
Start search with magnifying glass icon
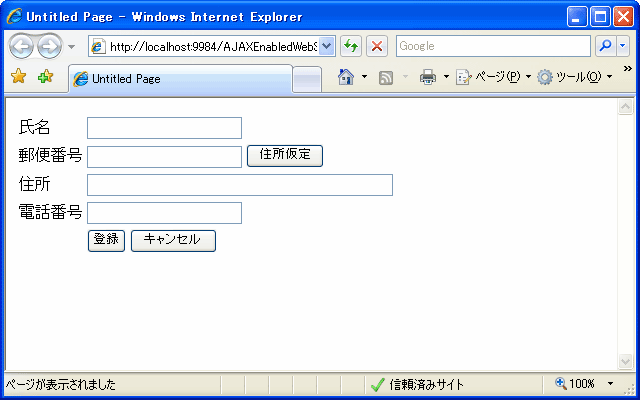(606, 46)
